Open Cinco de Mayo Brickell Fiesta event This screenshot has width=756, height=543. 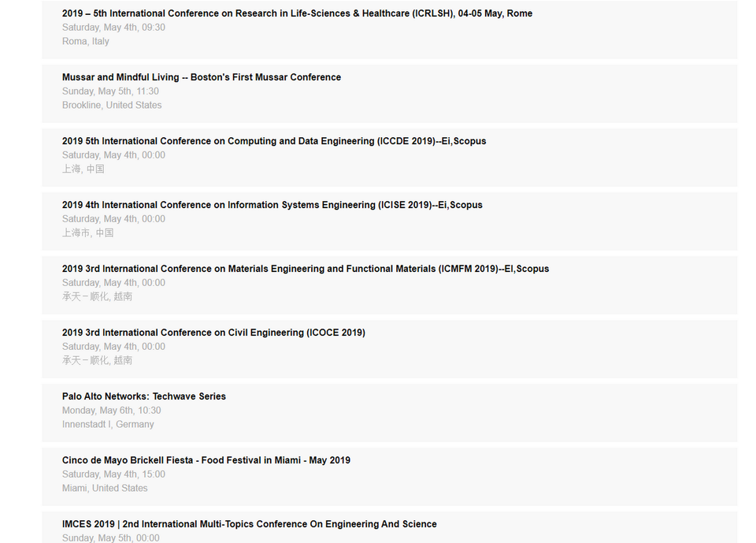pyautogui.click(x=206, y=460)
